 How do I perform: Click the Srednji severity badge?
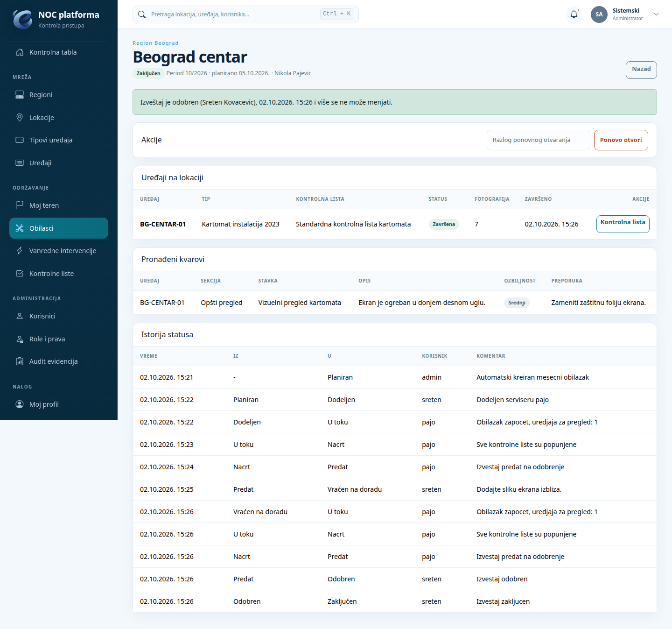pyautogui.click(x=517, y=303)
